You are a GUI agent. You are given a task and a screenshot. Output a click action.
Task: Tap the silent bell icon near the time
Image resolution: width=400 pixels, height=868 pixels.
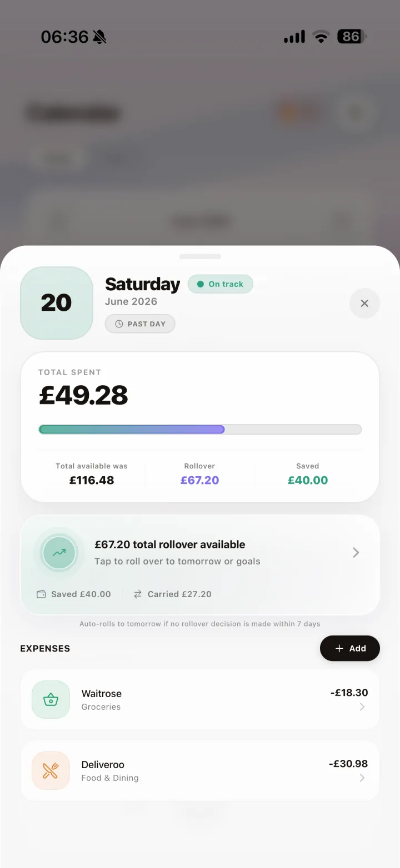tap(99, 37)
